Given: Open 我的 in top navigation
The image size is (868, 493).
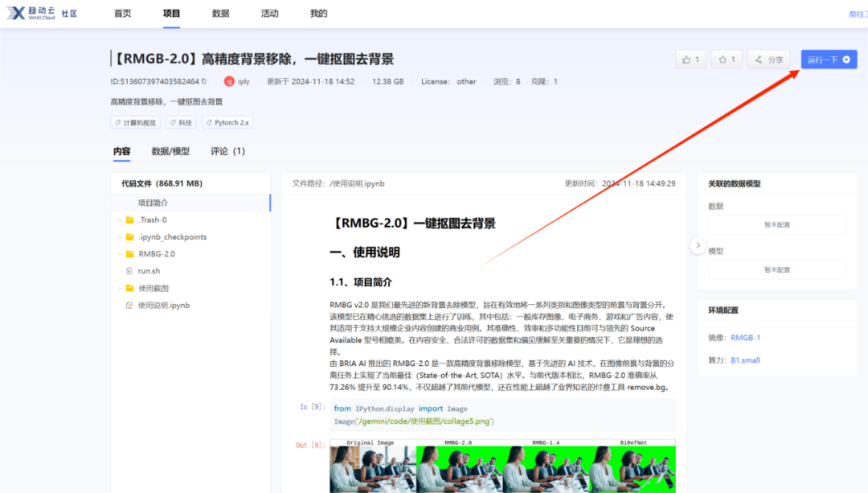Looking at the screenshot, I should click(319, 14).
